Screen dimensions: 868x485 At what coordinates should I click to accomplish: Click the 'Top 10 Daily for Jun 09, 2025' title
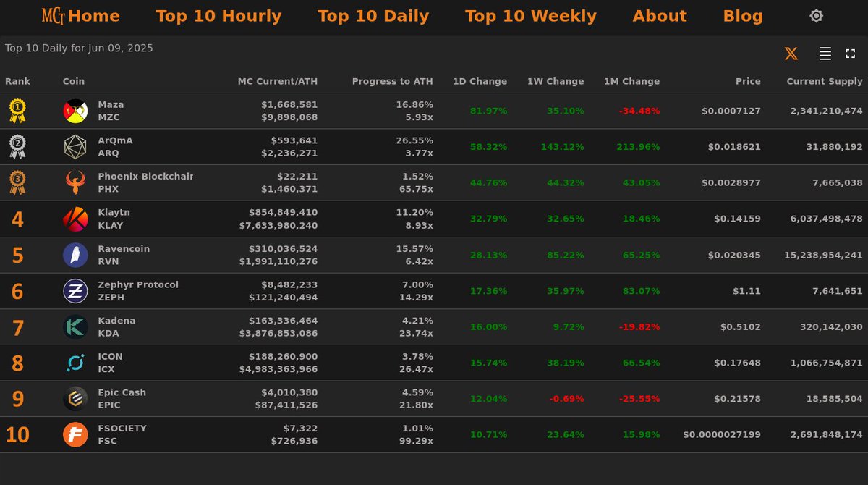pos(79,48)
